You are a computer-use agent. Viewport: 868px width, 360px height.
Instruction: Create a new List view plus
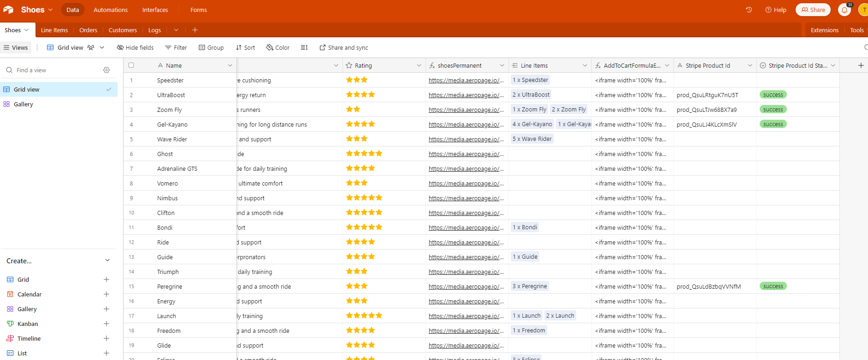coord(106,353)
